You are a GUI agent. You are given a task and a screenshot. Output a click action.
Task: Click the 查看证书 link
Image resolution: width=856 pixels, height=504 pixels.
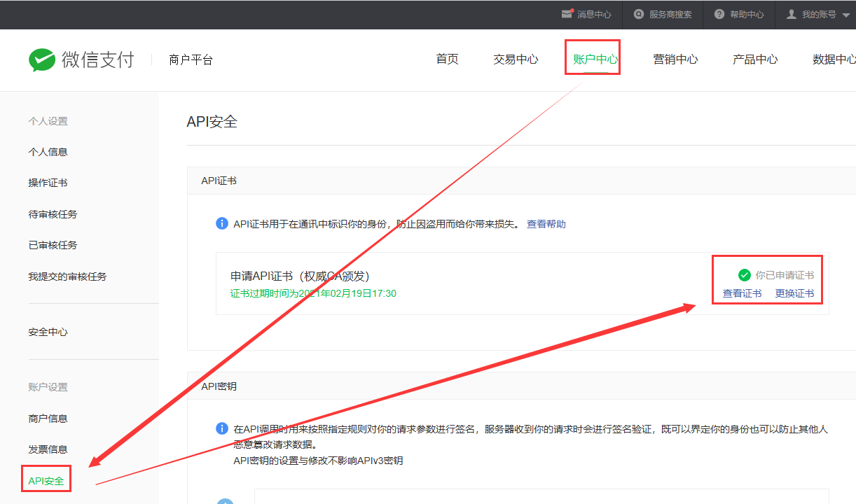pyautogui.click(x=742, y=293)
